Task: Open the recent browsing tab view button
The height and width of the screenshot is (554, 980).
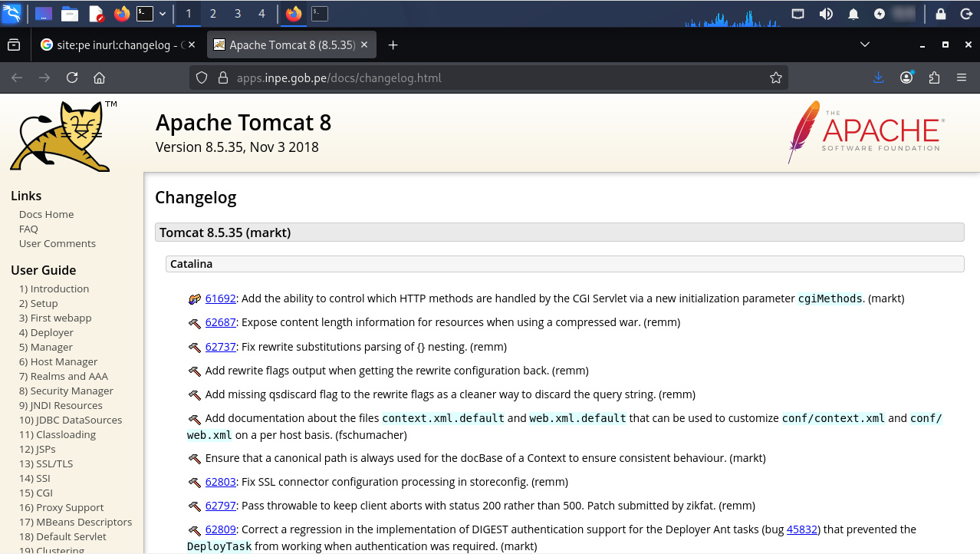Action: tap(14, 45)
